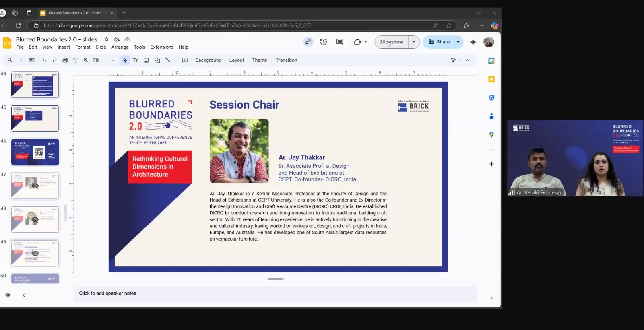Collapse the menus with the up chevron
Image resolution: width=644 pixels, height=330 pixels.
pyautogui.click(x=468, y=60)
